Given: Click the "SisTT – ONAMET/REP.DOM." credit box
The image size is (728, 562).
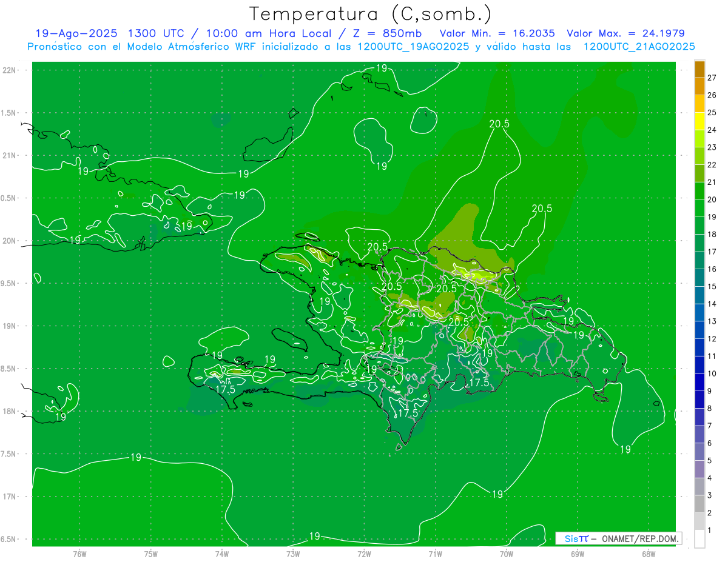Looking at the screenshot, I should [619, 538].
